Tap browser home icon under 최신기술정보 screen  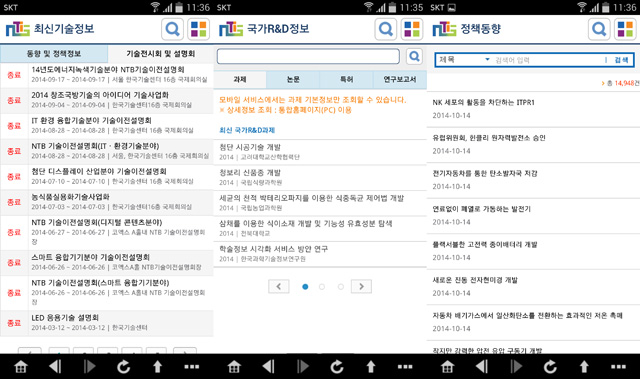point(21,367)
